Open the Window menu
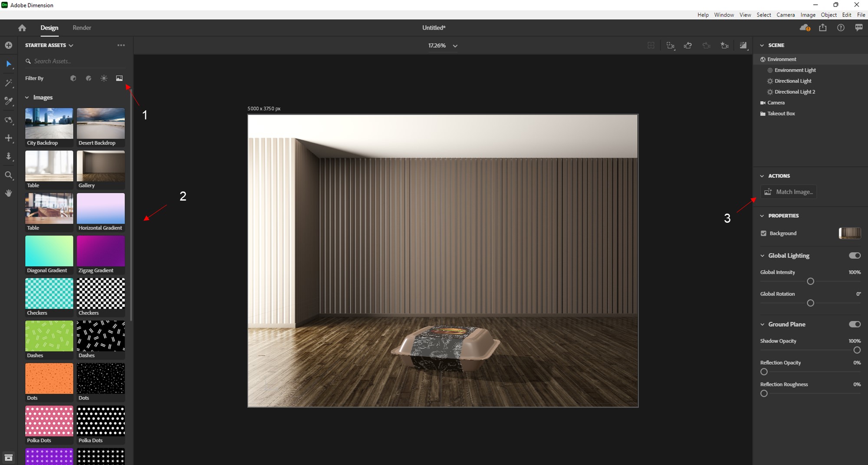Screen dimensions: 868x465 tap(724, 15)
